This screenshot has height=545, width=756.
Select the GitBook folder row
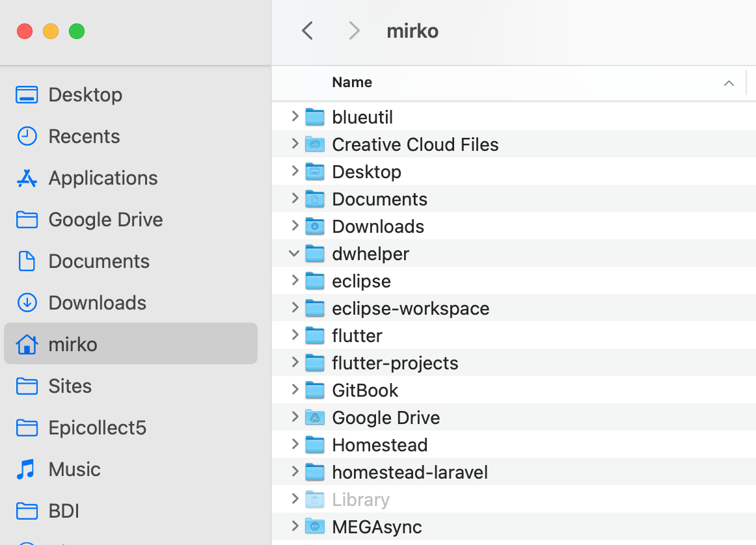click(x=365, y=390)
